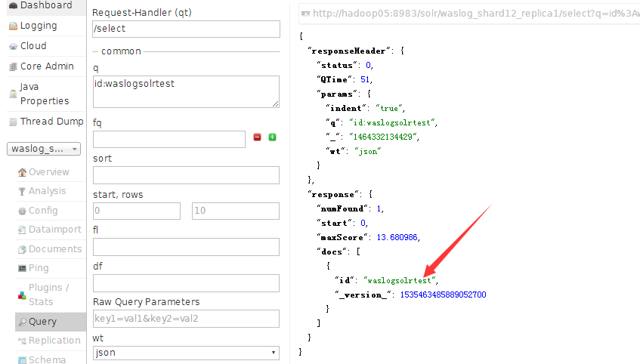Click the Query magnifier icon
Screen dimensions: 640x364
tap(23, 322)
